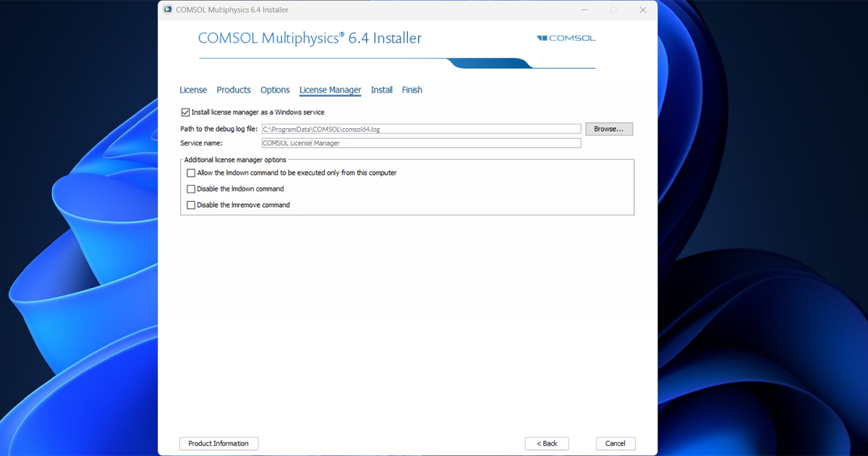
Task: Open the Options tab
Action: click(x=275, y=90)
